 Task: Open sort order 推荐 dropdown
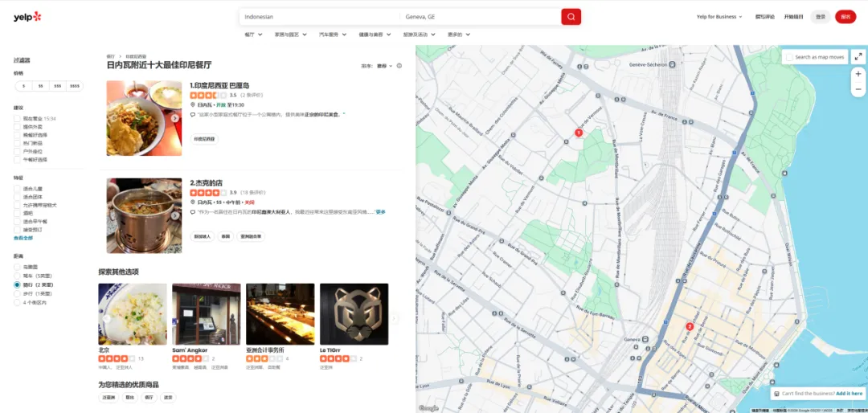[385, 66]
